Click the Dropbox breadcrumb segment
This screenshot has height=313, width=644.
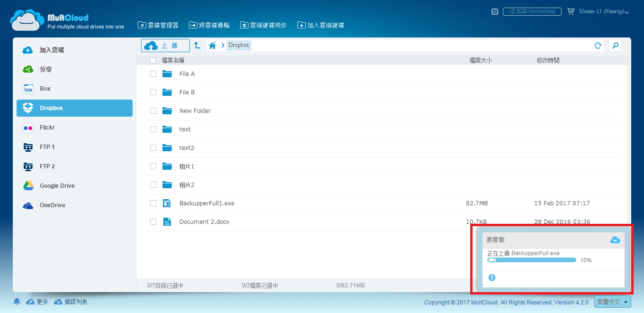(x=239, y=46)
